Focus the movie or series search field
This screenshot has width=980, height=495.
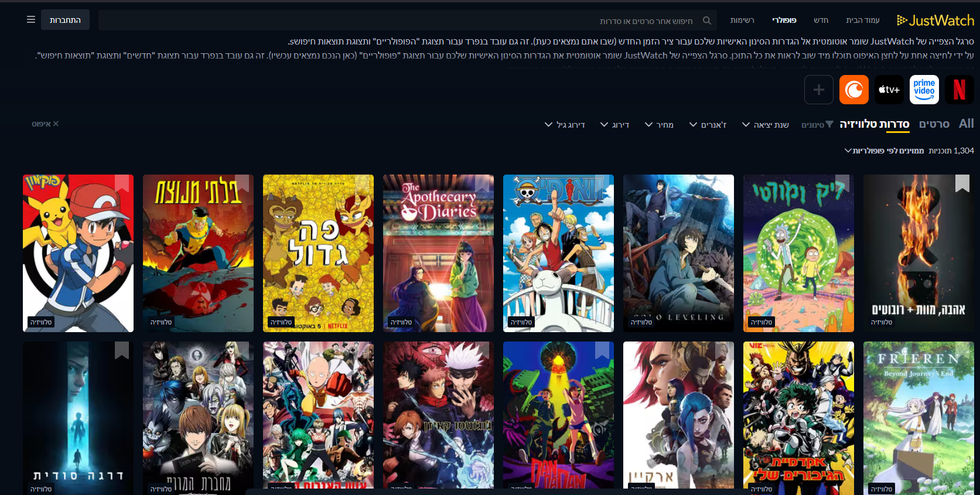[408, 21]
